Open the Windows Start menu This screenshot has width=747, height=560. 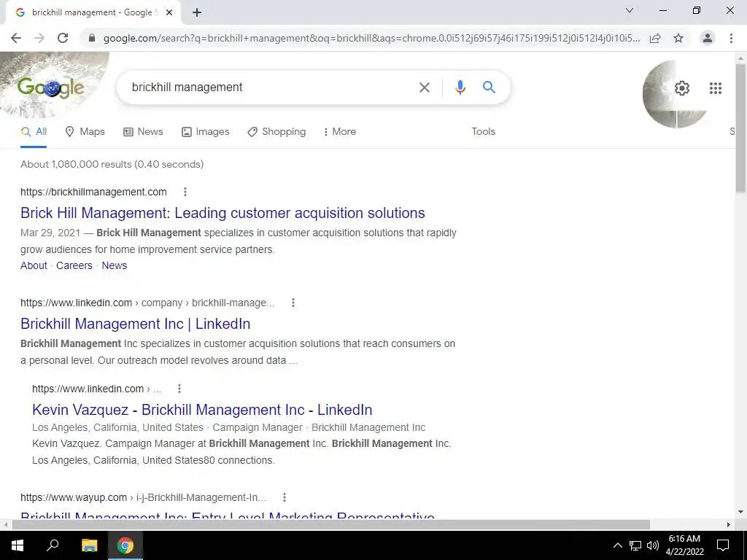coord(18,545)
